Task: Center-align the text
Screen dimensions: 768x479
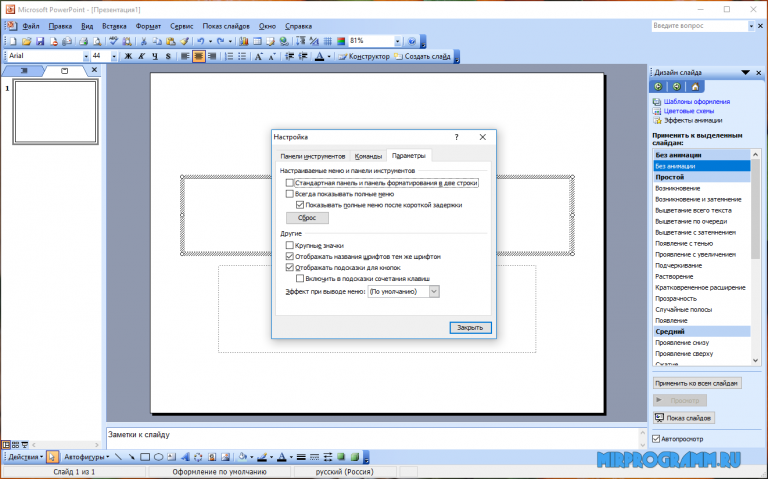Action: [x=198, y=56]
